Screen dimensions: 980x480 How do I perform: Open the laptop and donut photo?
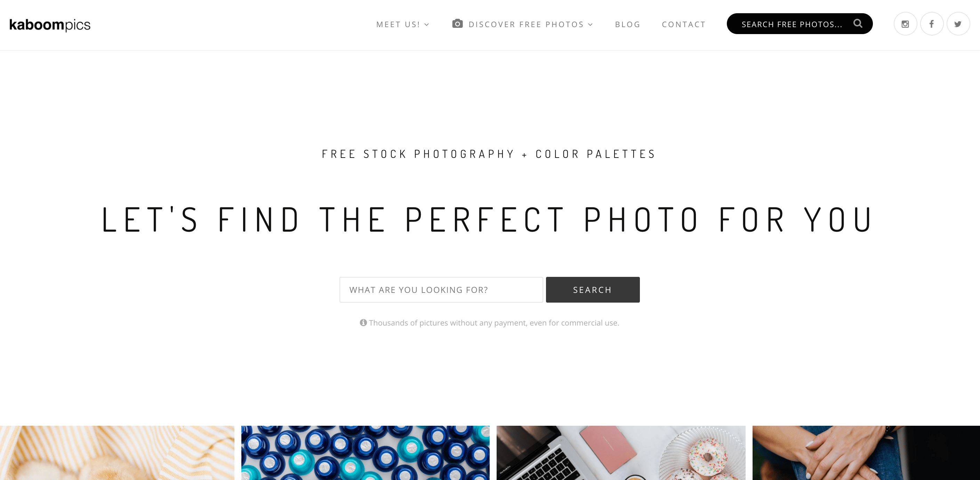[621, 453]
